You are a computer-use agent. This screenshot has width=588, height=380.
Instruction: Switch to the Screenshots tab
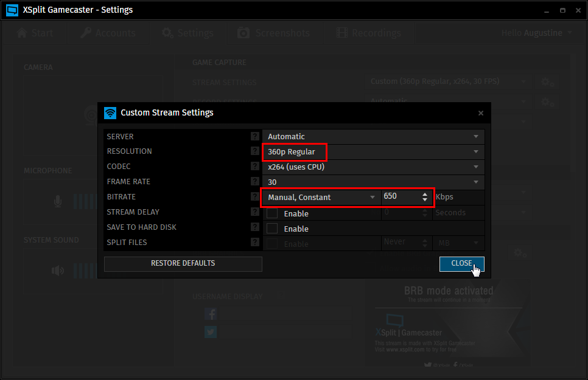pyautogui.click(x=274, y=33)
